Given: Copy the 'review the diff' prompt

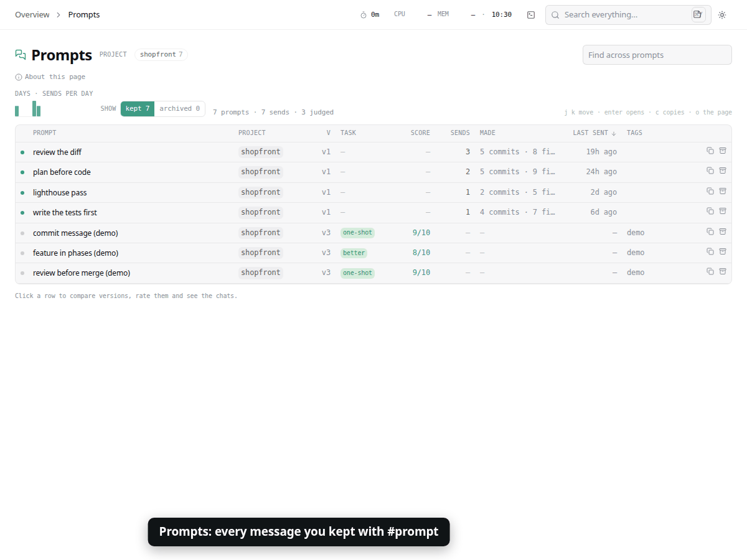Looking at the screenshot, I should 710,151.
